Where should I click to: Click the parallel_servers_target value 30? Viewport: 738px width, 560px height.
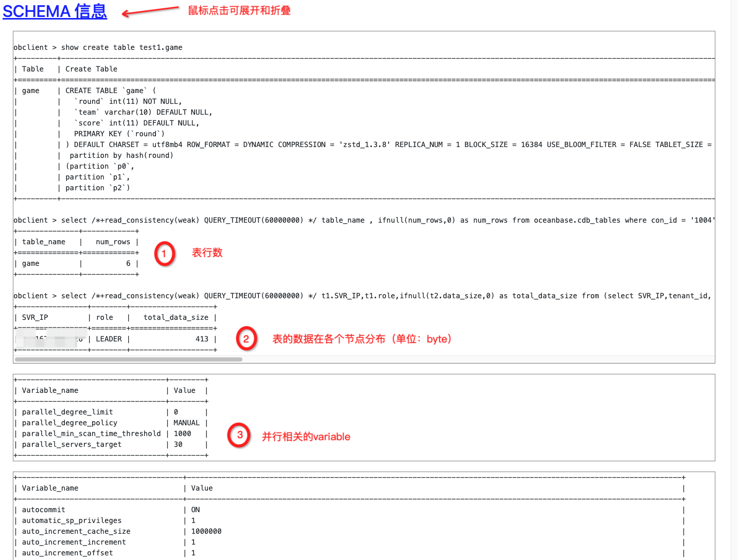pos(178,444)
